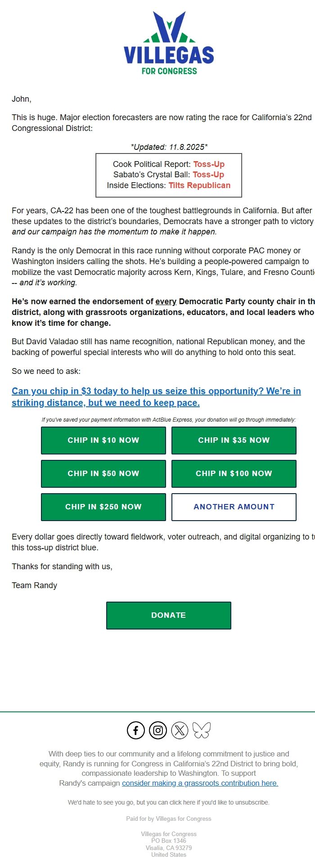This screenshot has height=868, width=315.
Task: Open the campaign's Facebook page icon
Action: 135,730
